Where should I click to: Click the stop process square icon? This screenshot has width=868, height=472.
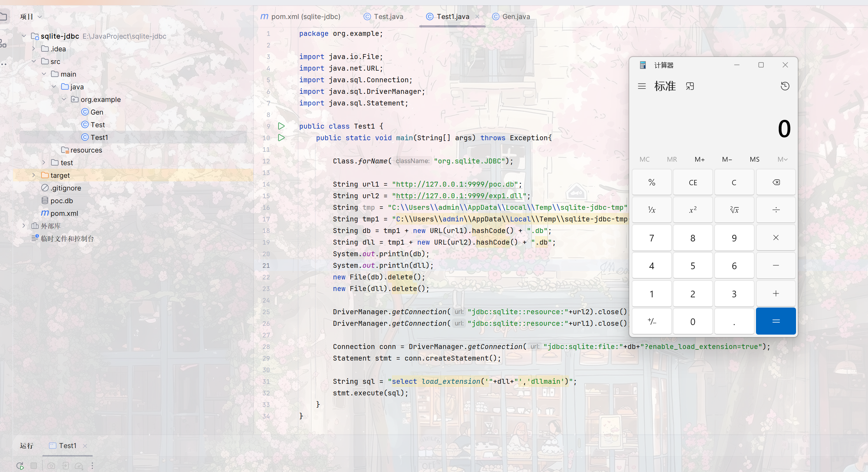click(34, 466)
